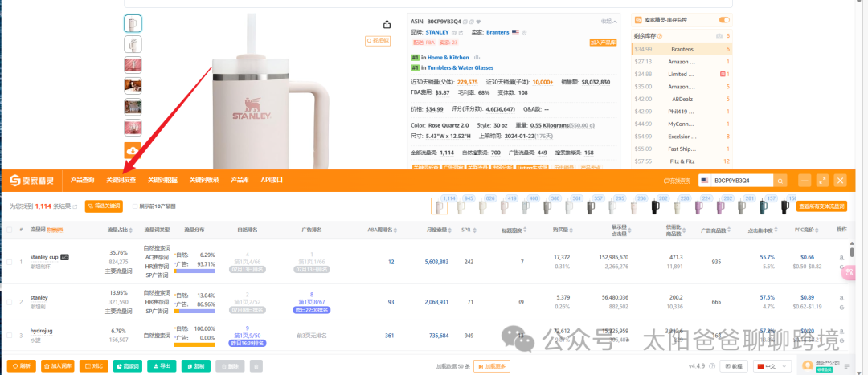Click the 加入词库 button
Image resolution: width=868 pixels, height=375 pixels.
pos(58,366)
